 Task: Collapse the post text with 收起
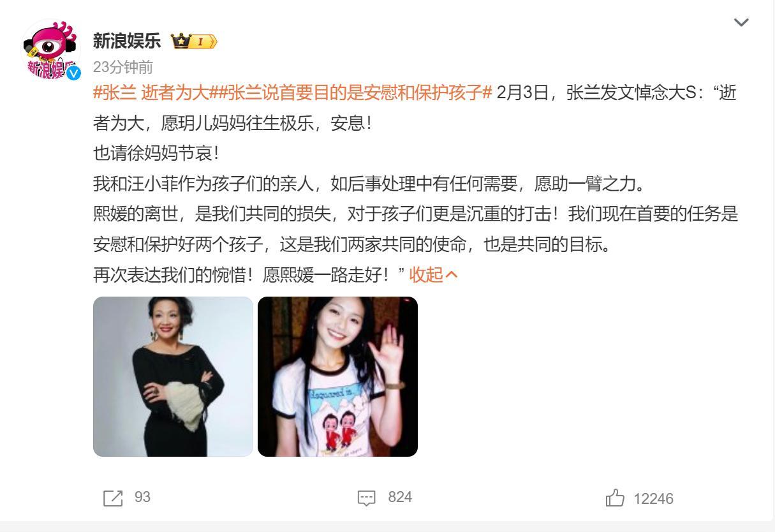click(x=426, y=275)
